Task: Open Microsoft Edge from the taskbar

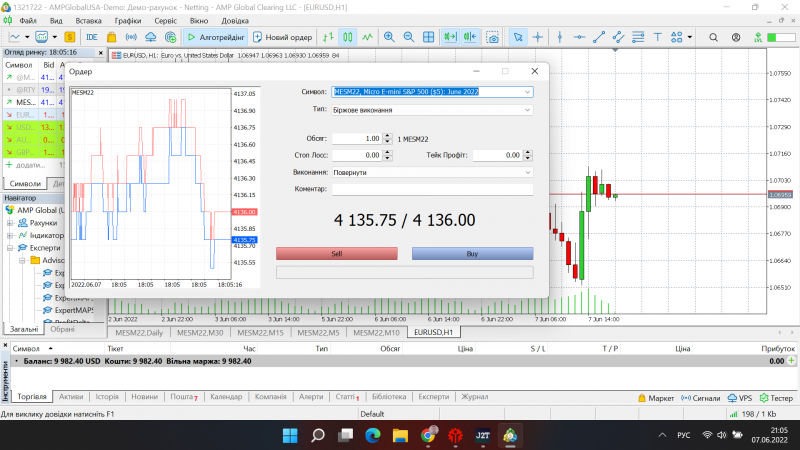Action: (x=373, y=435)
